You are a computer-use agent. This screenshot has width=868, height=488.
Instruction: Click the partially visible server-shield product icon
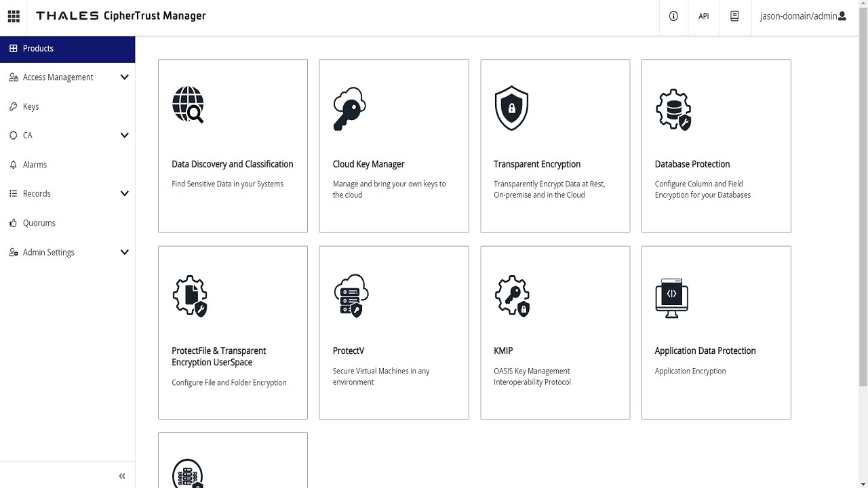tap(188, 474)
